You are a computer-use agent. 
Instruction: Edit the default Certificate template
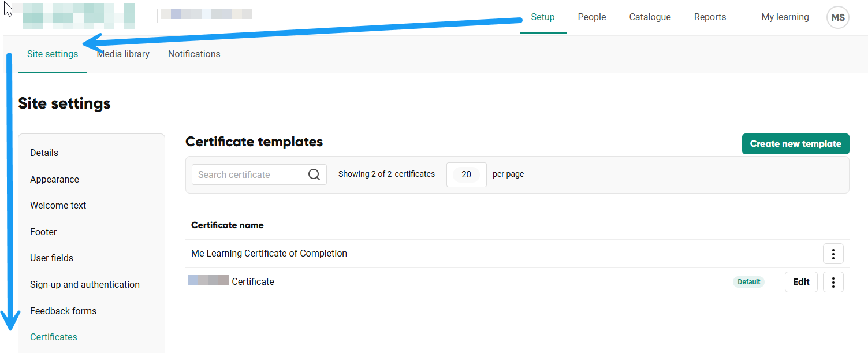[x=801, y=282]
